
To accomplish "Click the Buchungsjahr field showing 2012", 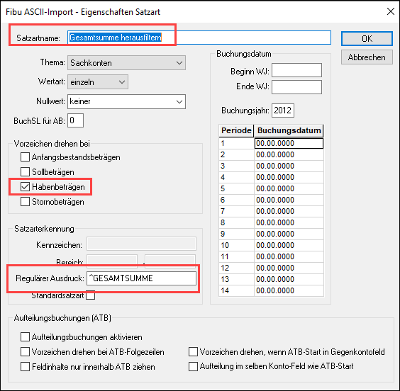I will 283,110.
